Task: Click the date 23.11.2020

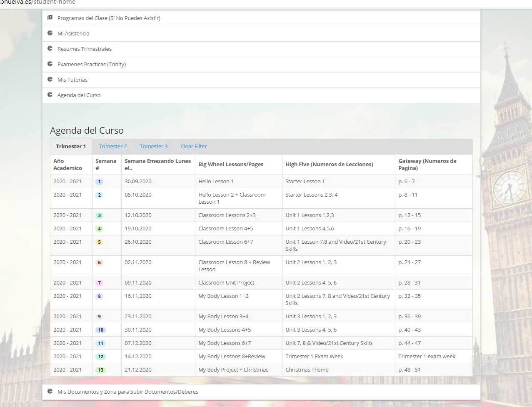Action: click(x=138, y=317)
